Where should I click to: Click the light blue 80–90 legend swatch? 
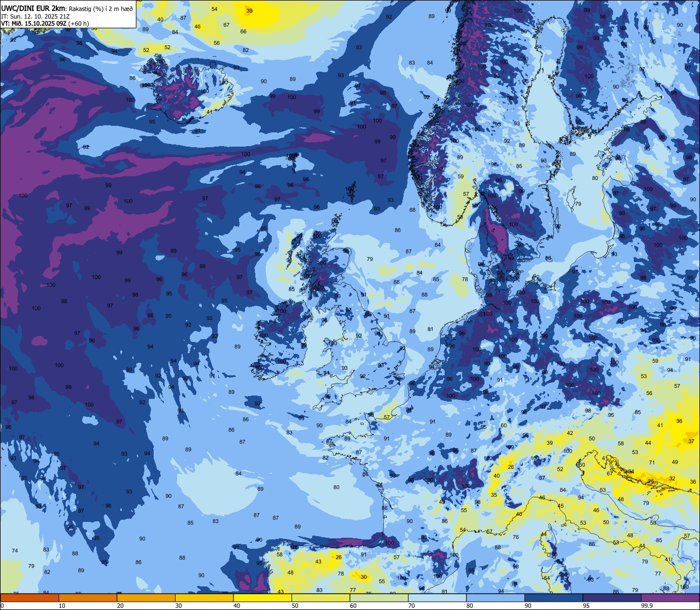[x=495, y=597]
